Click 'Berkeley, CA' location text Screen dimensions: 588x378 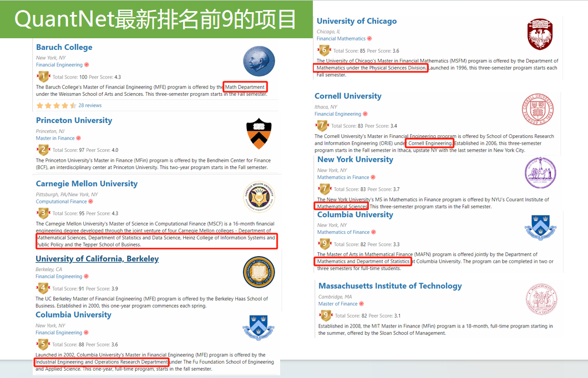pyautogui.click(x=49, y=269)
